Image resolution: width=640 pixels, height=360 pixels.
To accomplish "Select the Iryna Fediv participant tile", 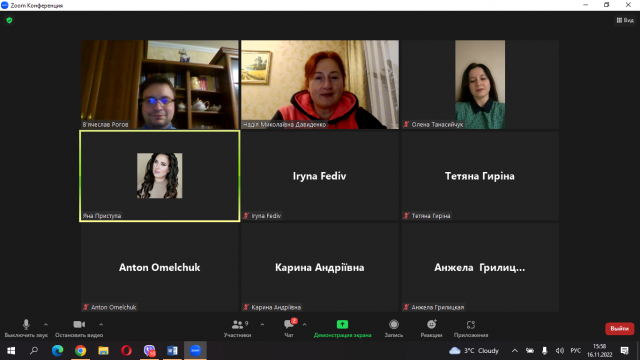I will click(320, 176).
